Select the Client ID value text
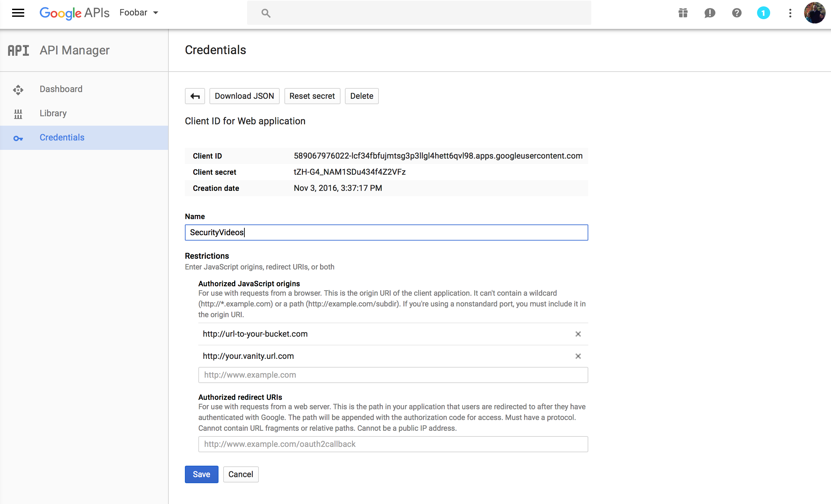 [x=438, y=156]
